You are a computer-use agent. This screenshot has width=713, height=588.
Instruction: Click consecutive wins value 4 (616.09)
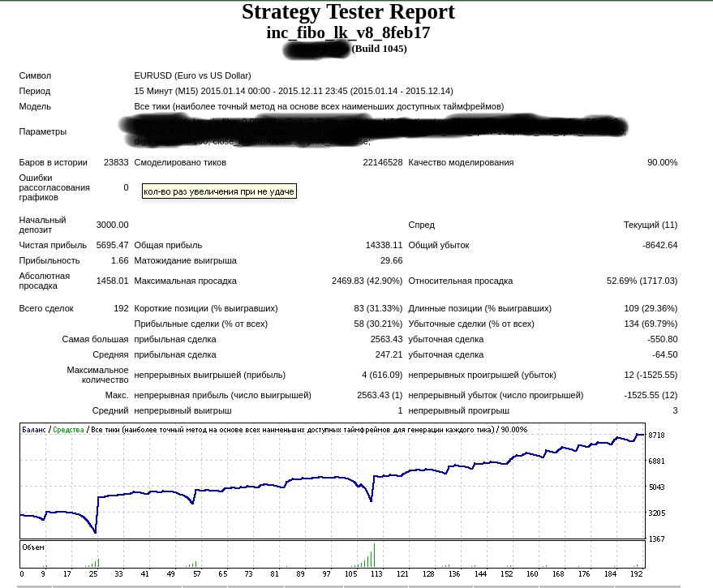382,375
